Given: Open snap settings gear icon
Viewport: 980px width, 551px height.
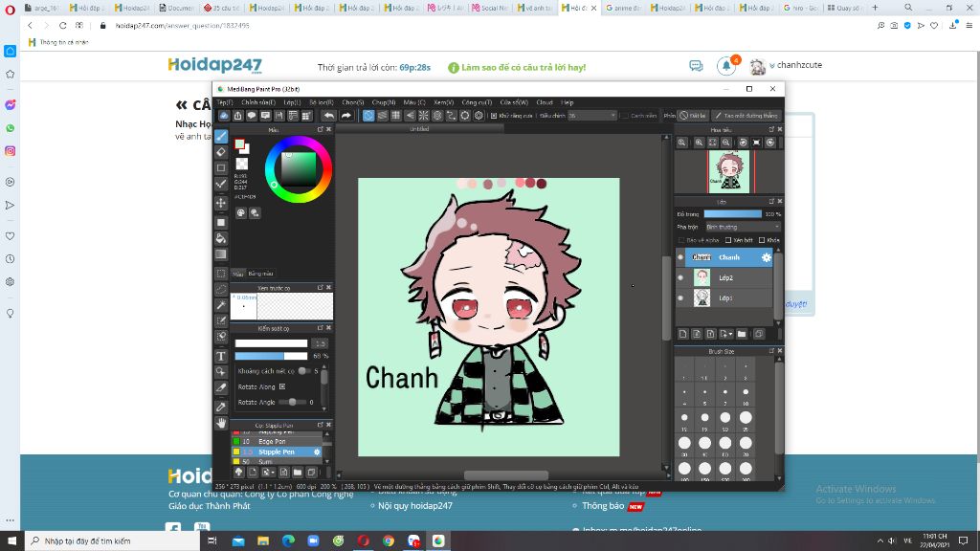Looking at the screenshot, I should (479, 116).
